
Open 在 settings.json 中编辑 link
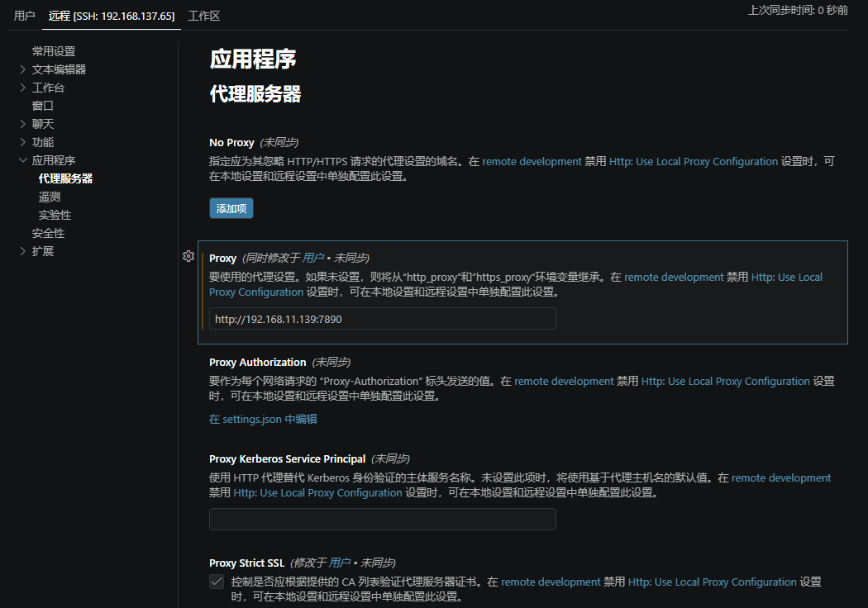click(263, 419)
